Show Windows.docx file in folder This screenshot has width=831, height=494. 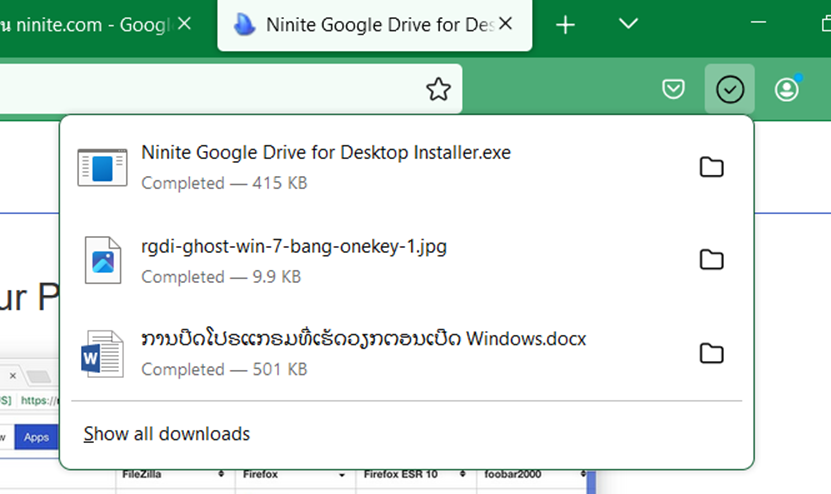click(711, 353)
